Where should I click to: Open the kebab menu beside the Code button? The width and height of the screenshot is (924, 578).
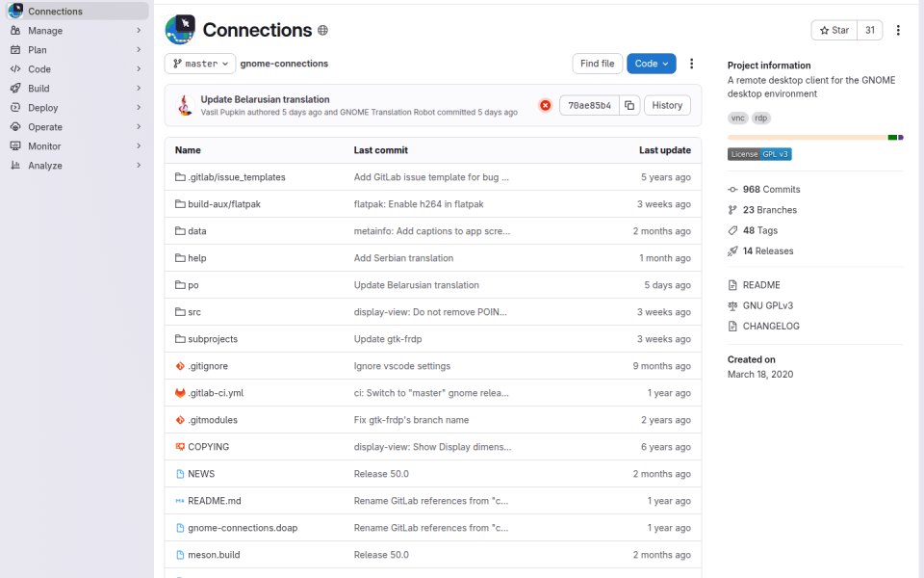point(691,64)
